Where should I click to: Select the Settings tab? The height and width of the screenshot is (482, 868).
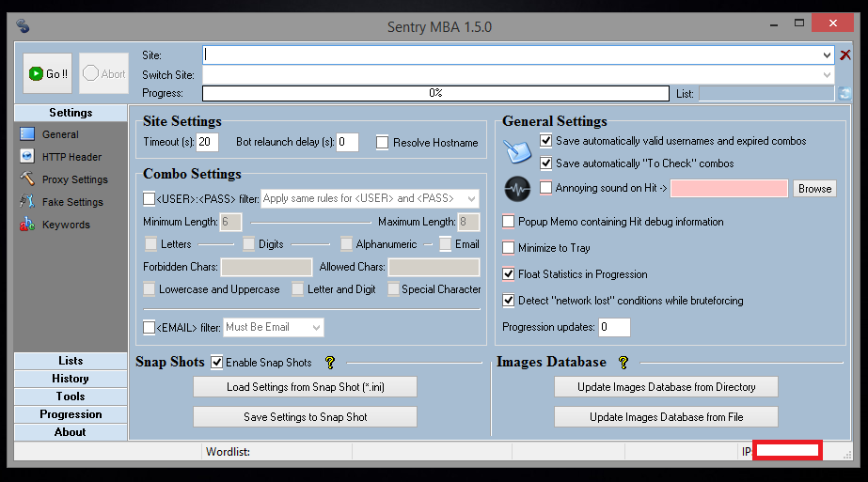click(x=71, y=113)
